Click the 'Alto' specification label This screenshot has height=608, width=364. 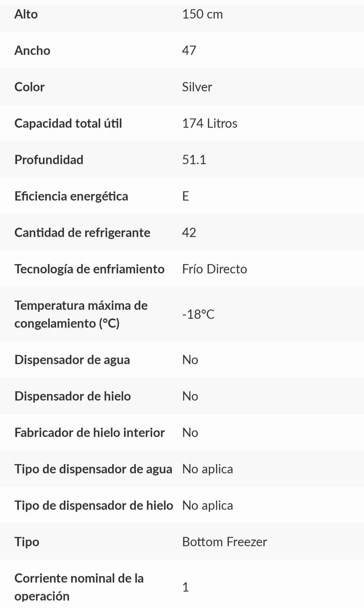pyautogui.click(x=26, y=14)
